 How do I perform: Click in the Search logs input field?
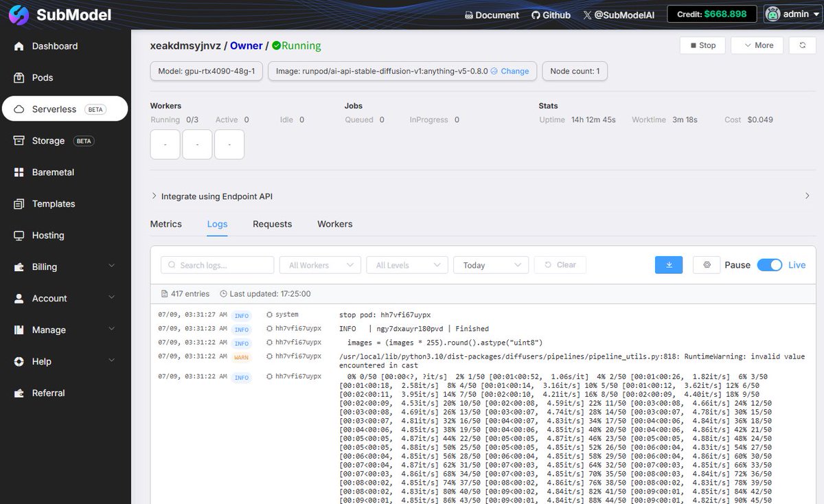[217, 265]
